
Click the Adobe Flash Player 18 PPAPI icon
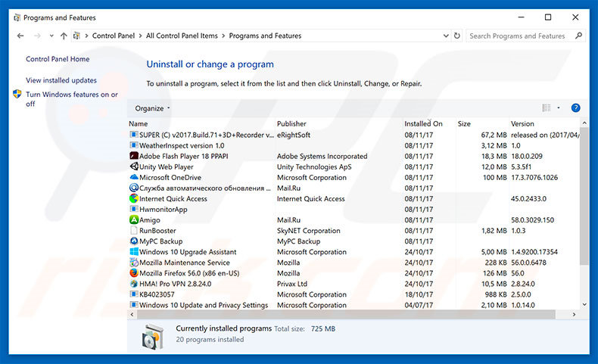(134, 156)
